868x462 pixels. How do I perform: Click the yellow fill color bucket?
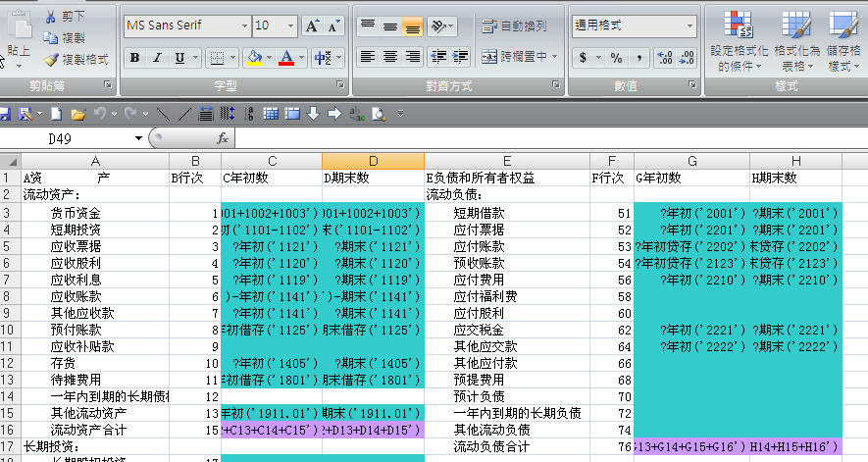point(254,58)
